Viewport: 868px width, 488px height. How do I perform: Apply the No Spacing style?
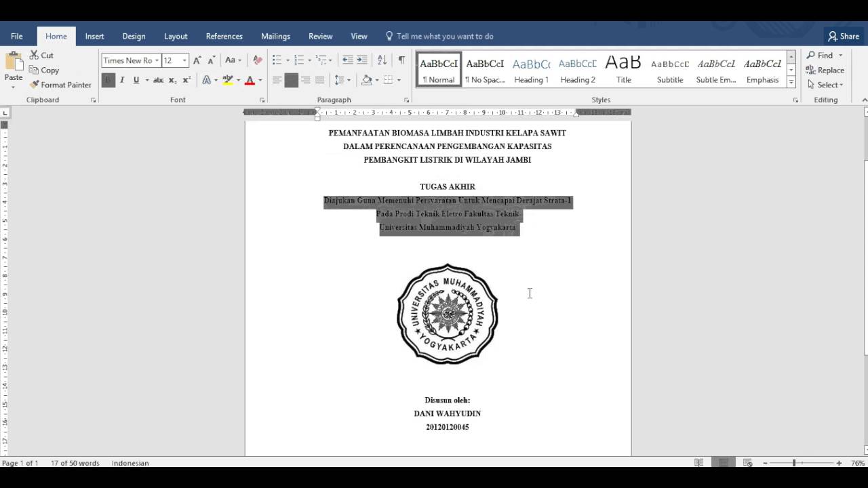pyautogui.click(x=485, y=70)
